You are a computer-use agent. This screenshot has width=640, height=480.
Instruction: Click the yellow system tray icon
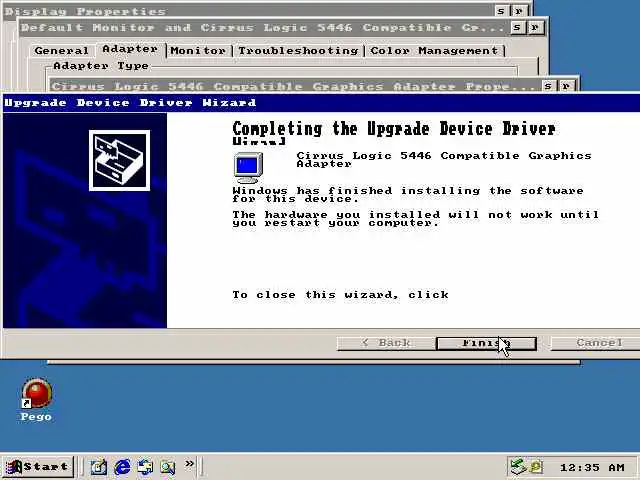coord(536,466)
